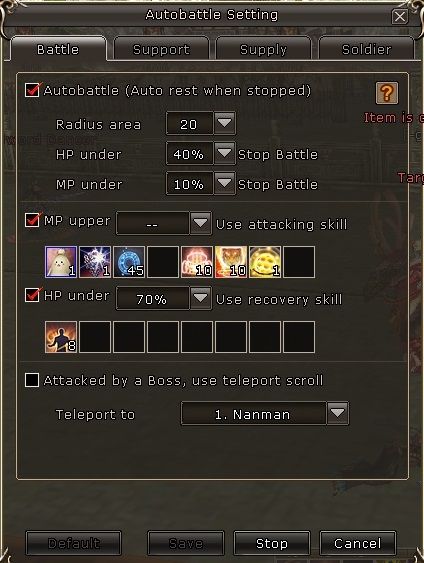Click the Cancel button
The height and width of the screenshot is (563, 424).
tap(358, 543)
